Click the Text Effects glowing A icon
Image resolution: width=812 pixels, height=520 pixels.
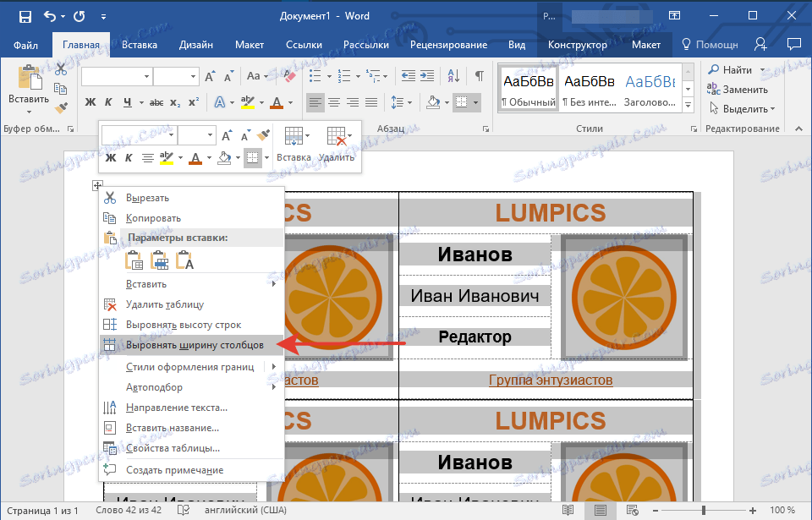(x=219, y=102)
